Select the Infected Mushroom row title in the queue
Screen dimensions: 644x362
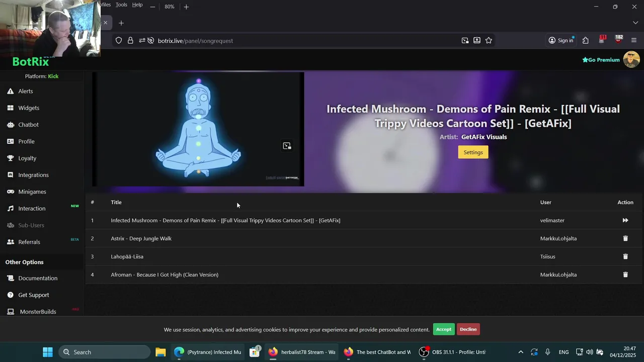click(x=225, y=220)
